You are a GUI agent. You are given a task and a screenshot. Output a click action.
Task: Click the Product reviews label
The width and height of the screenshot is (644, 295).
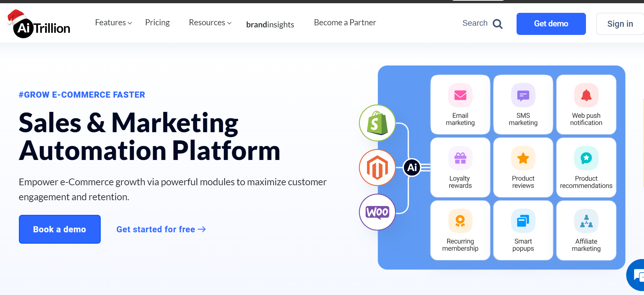click(523, 182)
